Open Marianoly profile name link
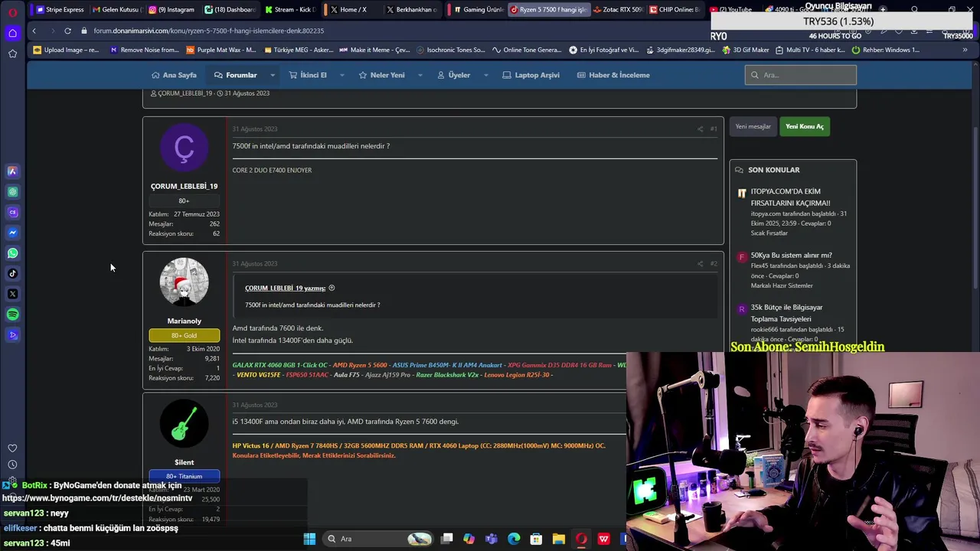This screenshot has height=551, width=980. point(184,321)
